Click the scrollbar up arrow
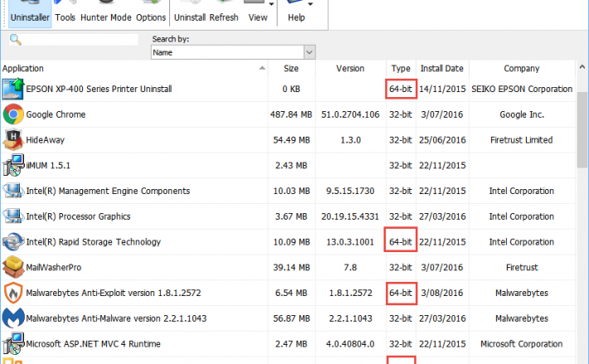The image size is (589, 364). point(582,67)
